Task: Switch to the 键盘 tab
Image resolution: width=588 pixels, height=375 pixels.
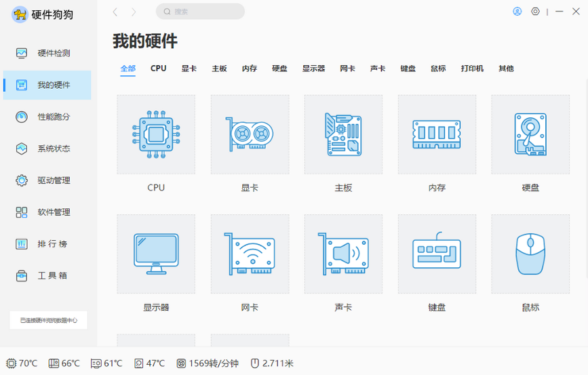Action: pos(408,68)
